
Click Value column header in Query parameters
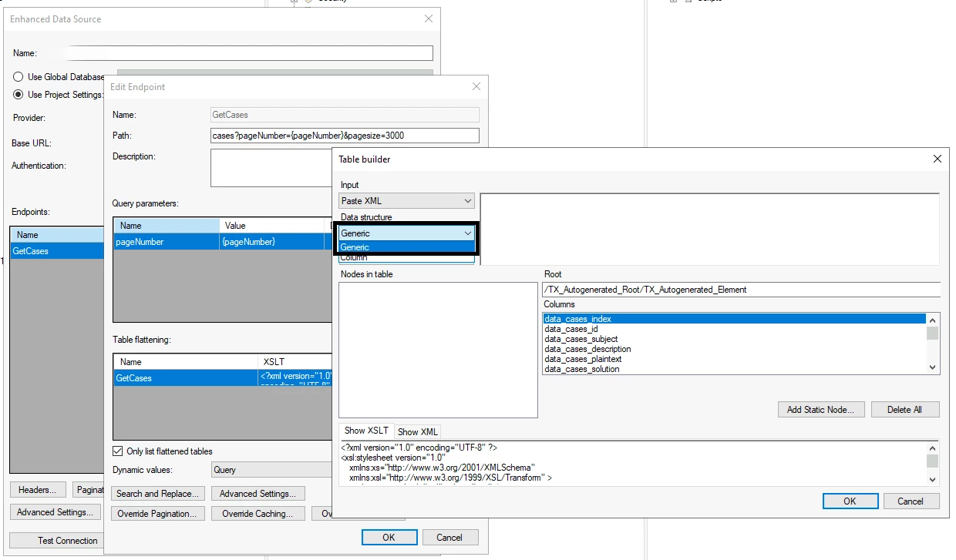point(274,226)
